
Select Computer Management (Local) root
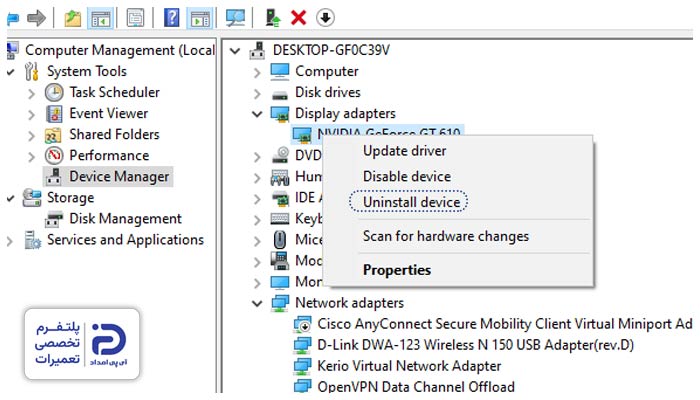point(120,50)
